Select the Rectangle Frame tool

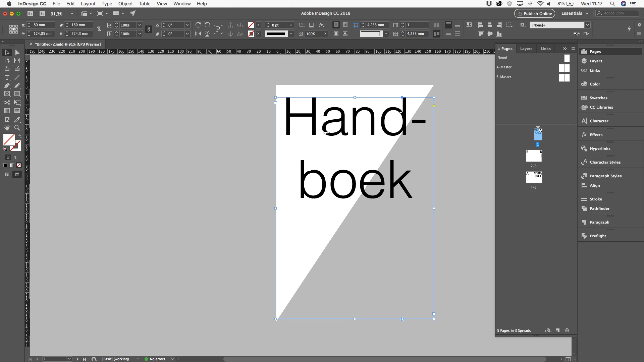[7, 94]
